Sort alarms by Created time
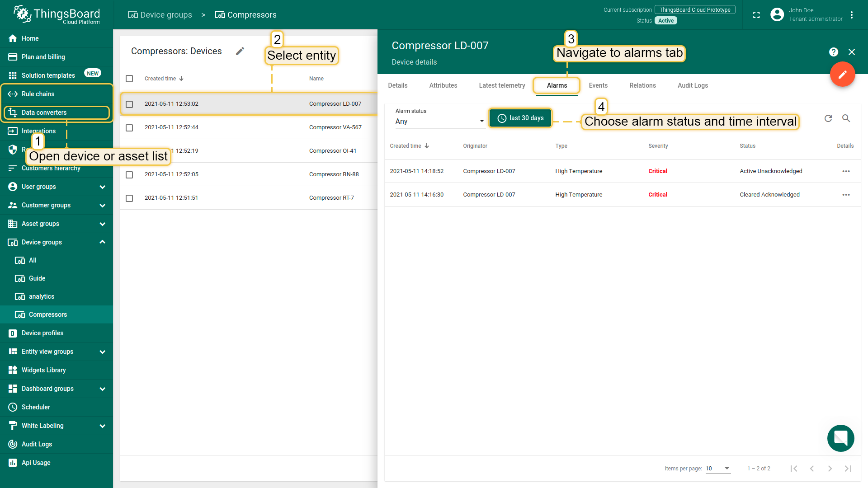 [x=409, y=146]
